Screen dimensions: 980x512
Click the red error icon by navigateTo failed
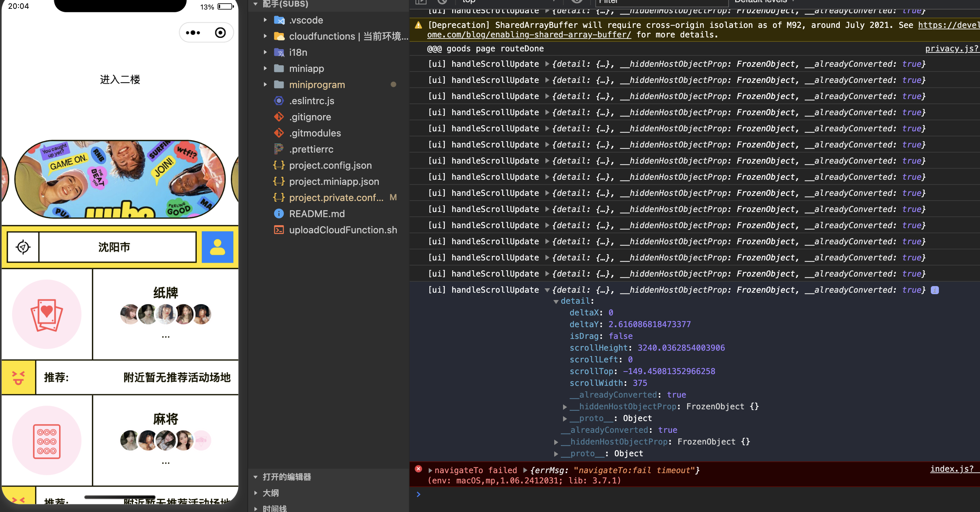point(418,469)
